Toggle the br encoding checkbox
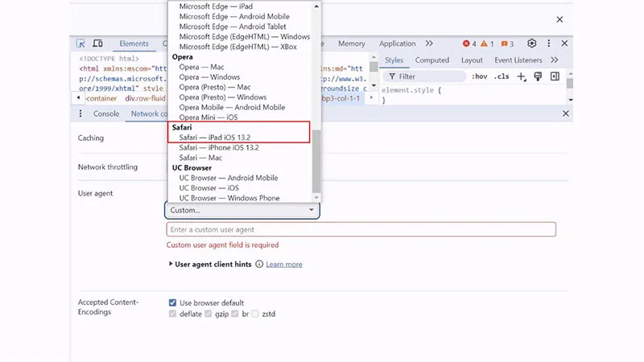The image size is (644, 362). pyautogui.click(x=235, y=314)
